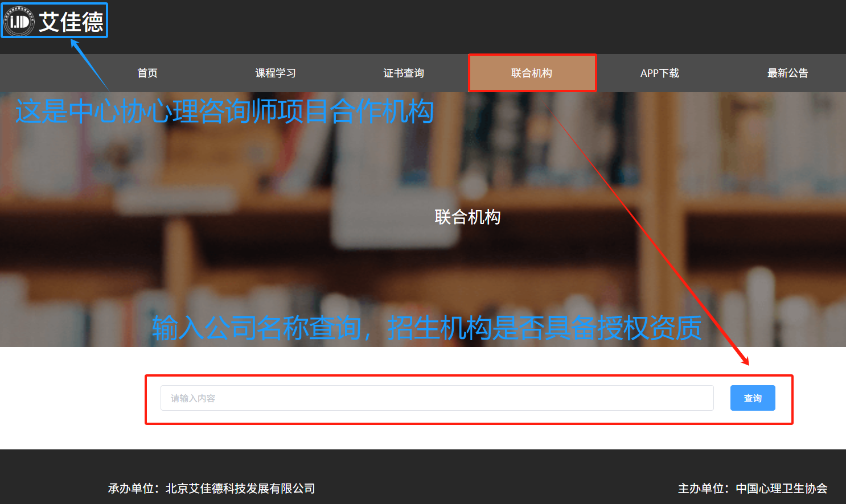Screen dimensions: 846x504
Task: Open the 首页 navigation tab
Action: pos(147,73)
